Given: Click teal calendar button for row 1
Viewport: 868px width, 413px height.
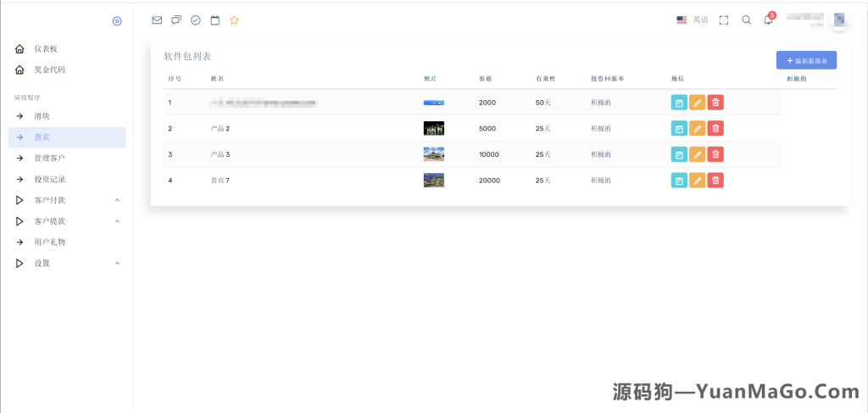Looking at the screenshot, I should [x=679, y=103].
